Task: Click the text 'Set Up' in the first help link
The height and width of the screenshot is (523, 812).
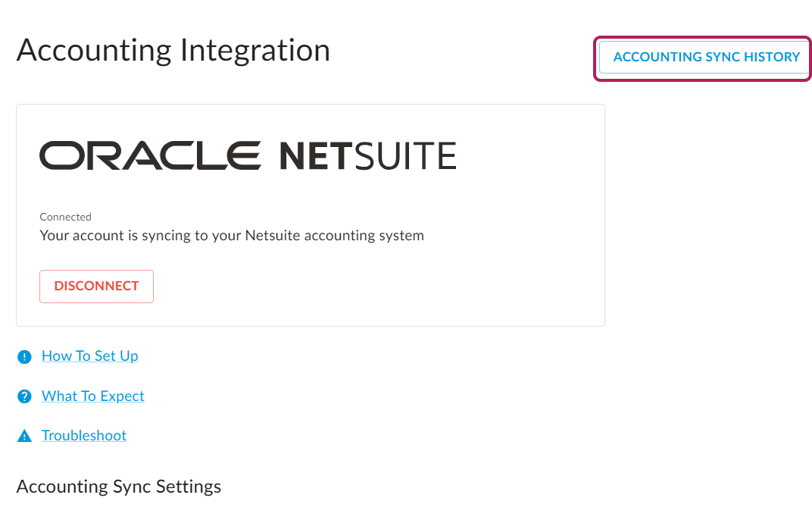Action: pos(116,356)
